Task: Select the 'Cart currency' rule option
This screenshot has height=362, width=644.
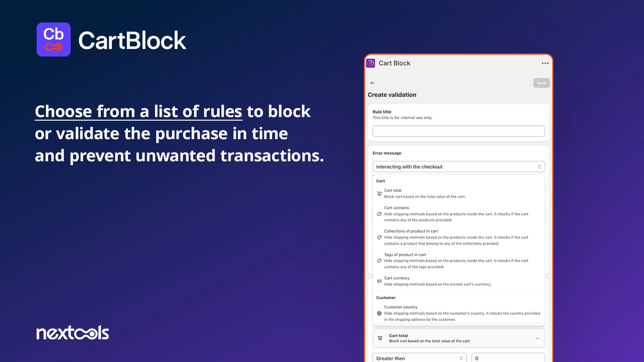Action: pyautogui.click(x=437, y=281)
